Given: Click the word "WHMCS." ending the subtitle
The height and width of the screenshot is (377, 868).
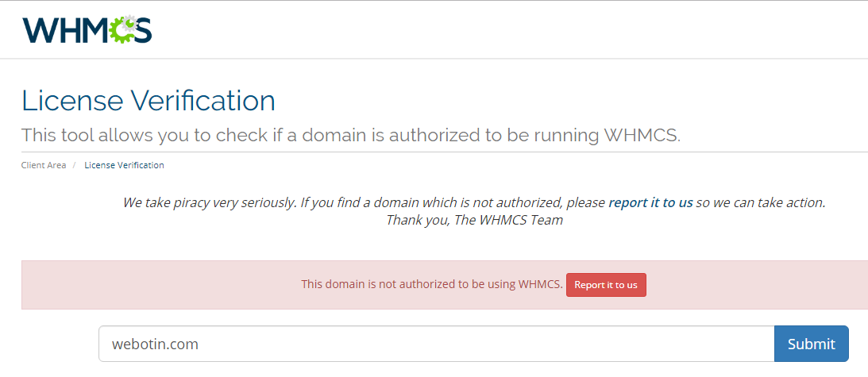Looking at the screenshot, I should [642, 135].
